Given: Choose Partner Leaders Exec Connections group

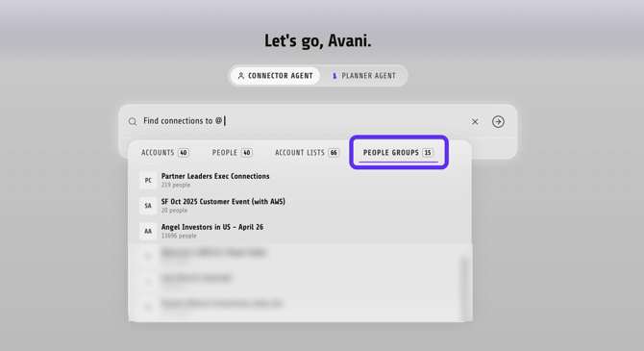Looking at the screenshot, I should pyautogui.click(x=300, y=180).
